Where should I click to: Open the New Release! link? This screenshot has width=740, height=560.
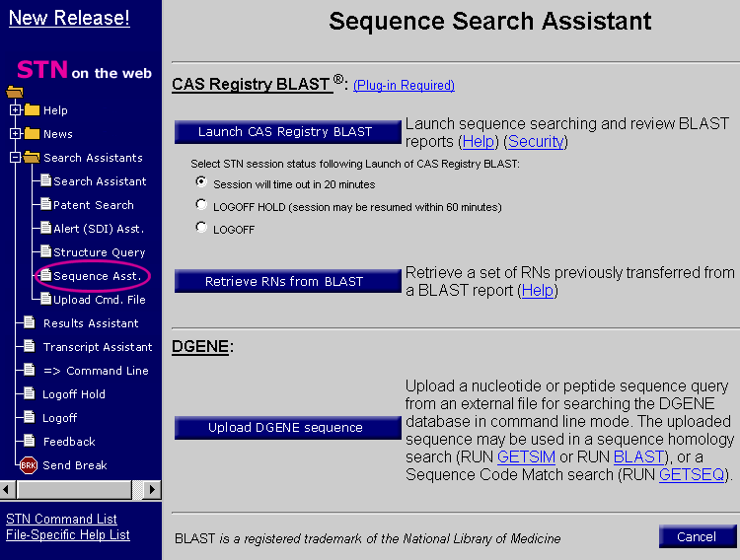69,18
